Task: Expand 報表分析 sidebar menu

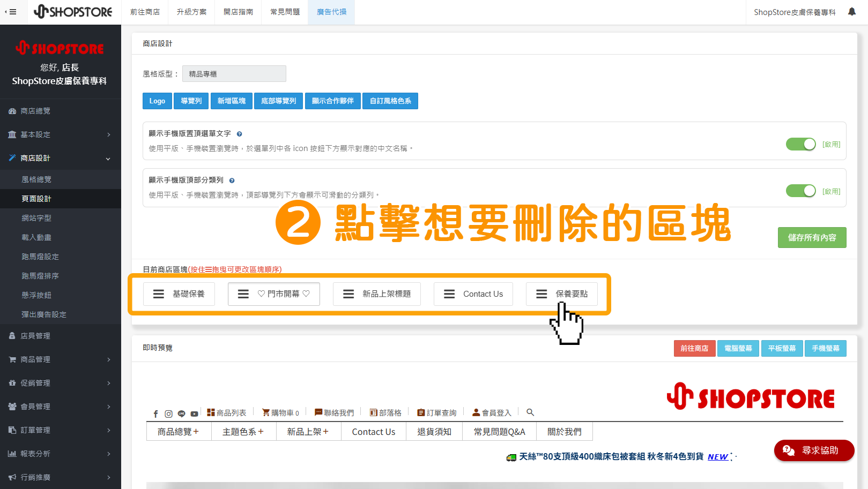Action: tap(60, 454)
